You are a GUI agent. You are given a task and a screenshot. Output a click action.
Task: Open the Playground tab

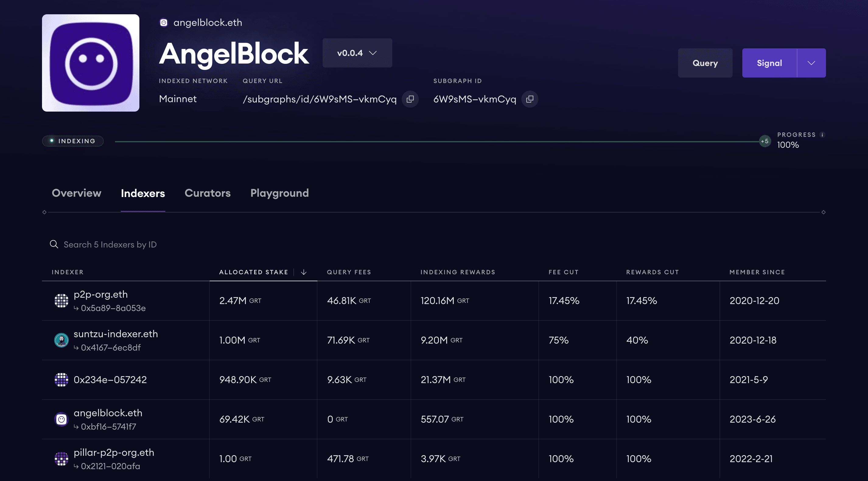pos(279,193)
